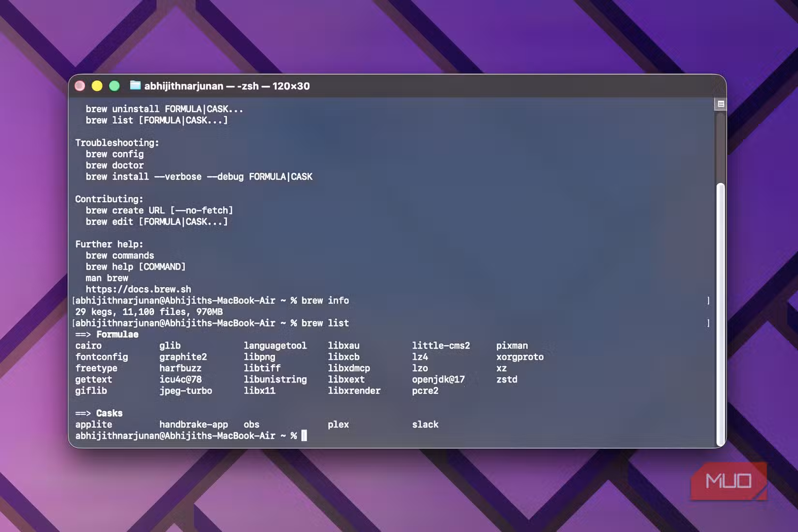798x532 pixels.
Task: Click the 'libxcb' formula name
Action: (x=343, y=357)
